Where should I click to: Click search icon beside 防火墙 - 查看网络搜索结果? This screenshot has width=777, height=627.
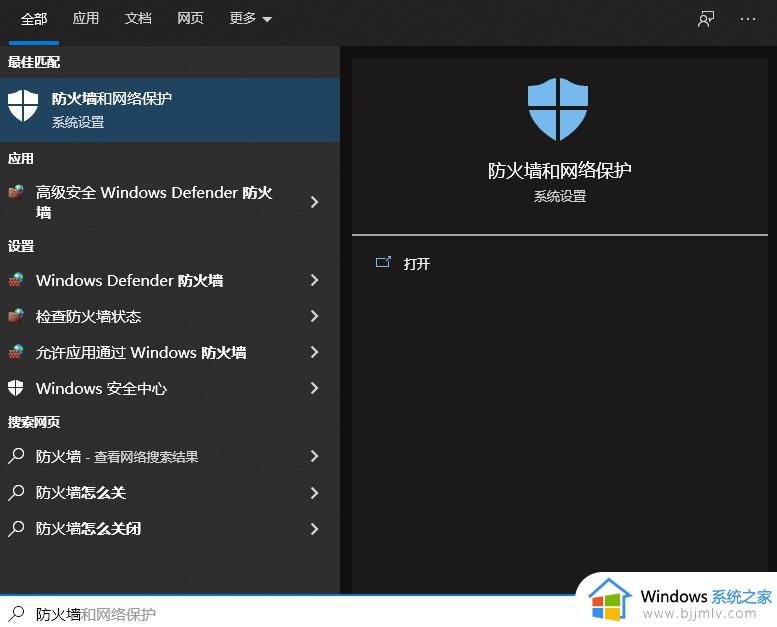tap(16, 456)
